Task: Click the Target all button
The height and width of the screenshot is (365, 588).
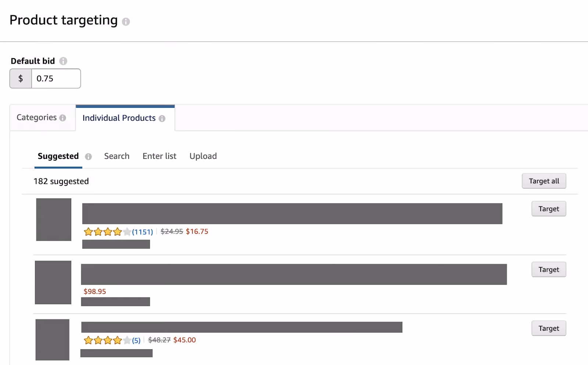Action: click(544, 181)
